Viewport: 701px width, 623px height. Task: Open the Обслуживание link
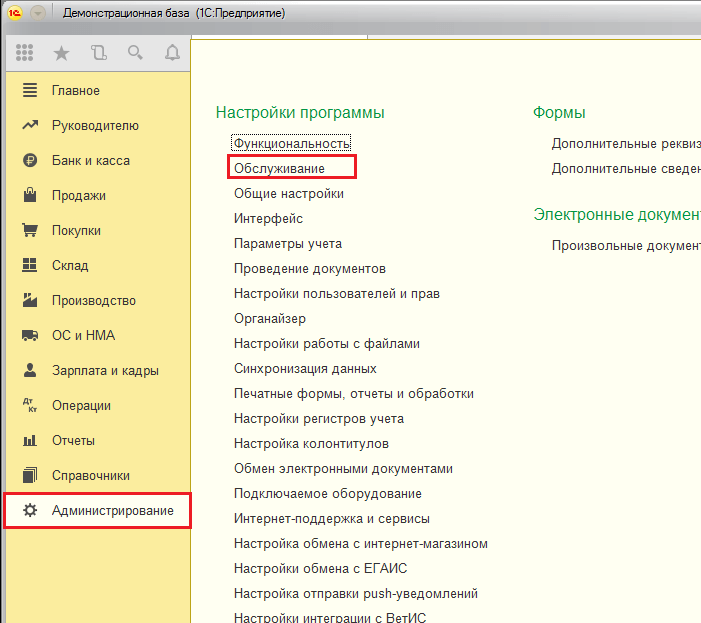pyautogui.click(x=280, y=169)
